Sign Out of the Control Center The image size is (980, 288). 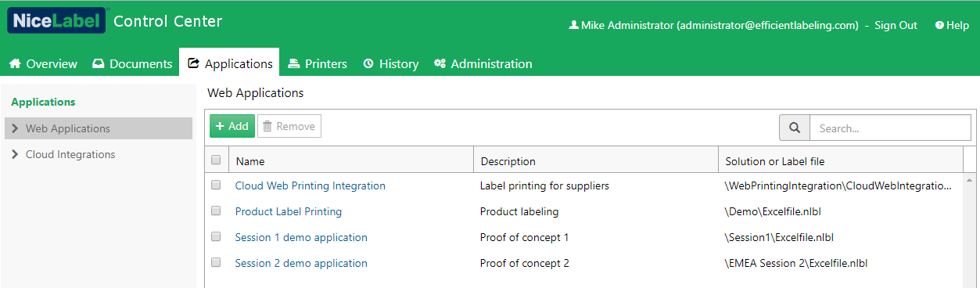(896, 25)
